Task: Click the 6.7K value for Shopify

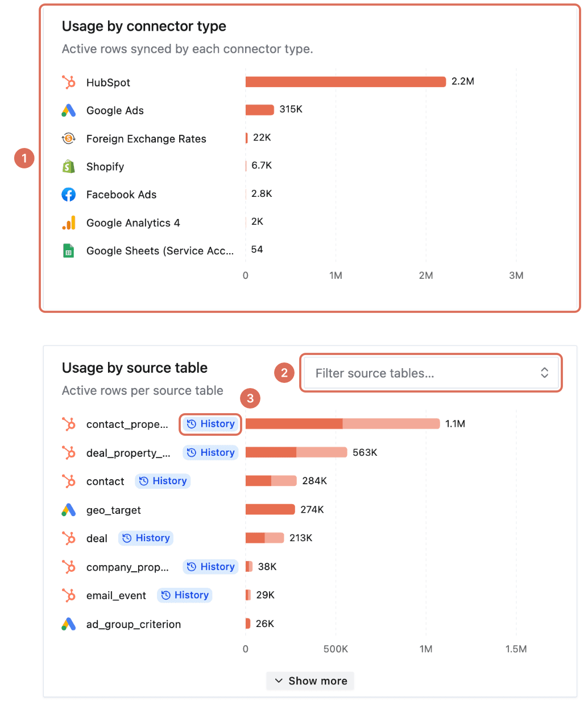Action: [262, 166]
